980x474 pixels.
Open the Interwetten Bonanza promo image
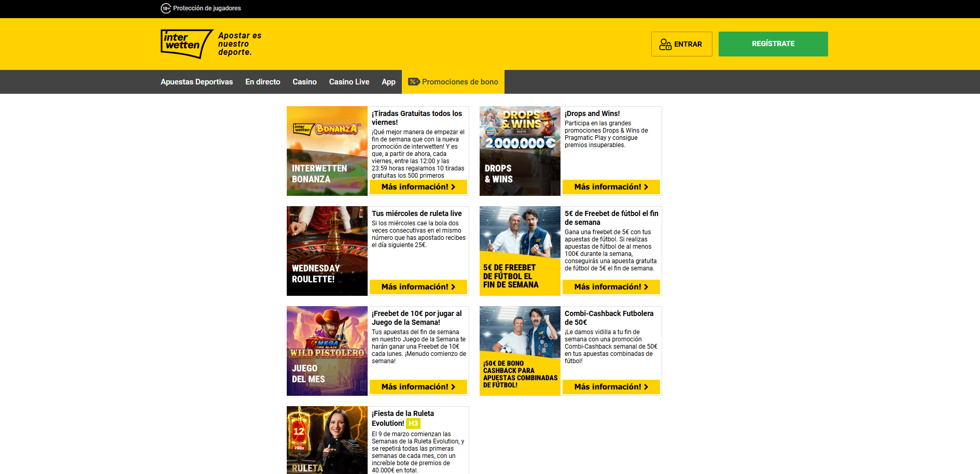click(327, 151)
